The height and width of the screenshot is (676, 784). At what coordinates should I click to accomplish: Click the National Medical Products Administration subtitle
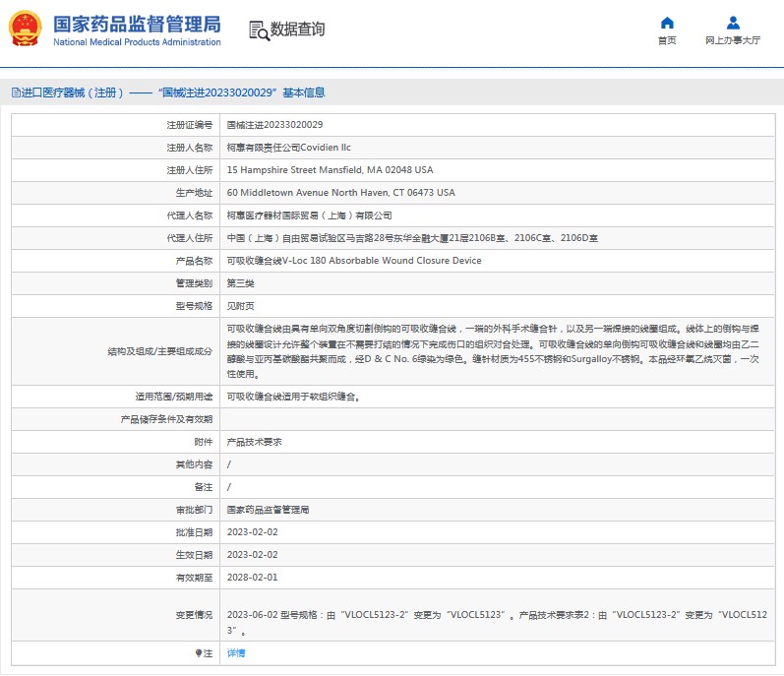[x=136, y=42]
